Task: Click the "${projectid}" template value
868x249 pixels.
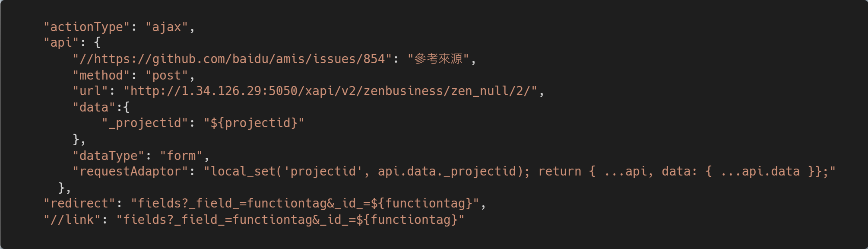Action: 254,123
